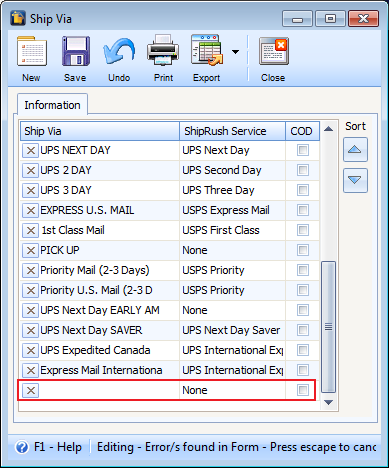
Task: Delete the Priority U.S. Mail (2-3 D row
Action: (x=31, y=290)
